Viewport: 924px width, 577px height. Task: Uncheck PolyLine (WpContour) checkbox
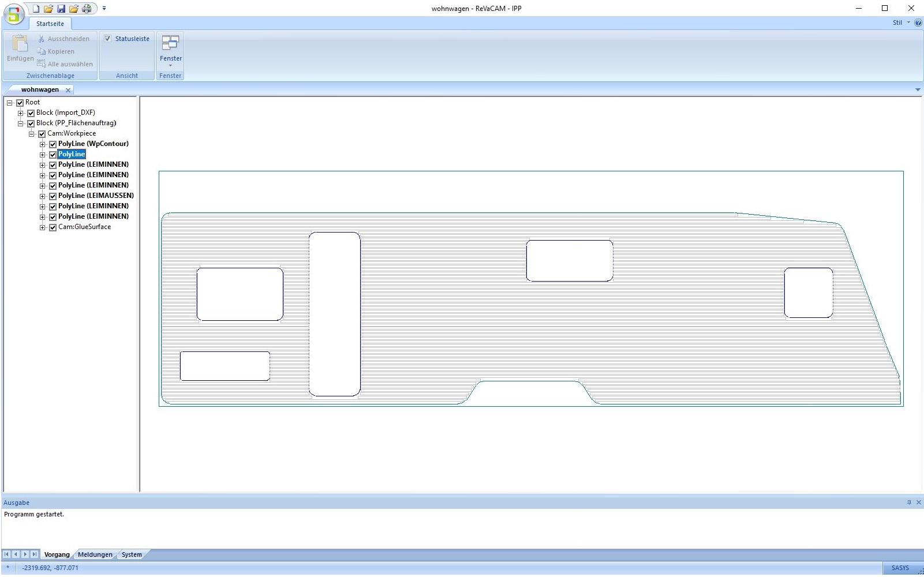coord(53,144)
